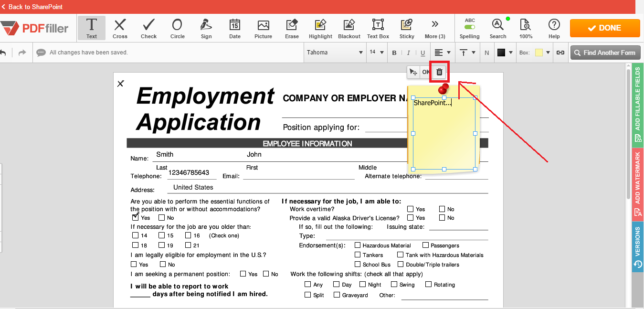Select the Text Box tool

point(378,28)
